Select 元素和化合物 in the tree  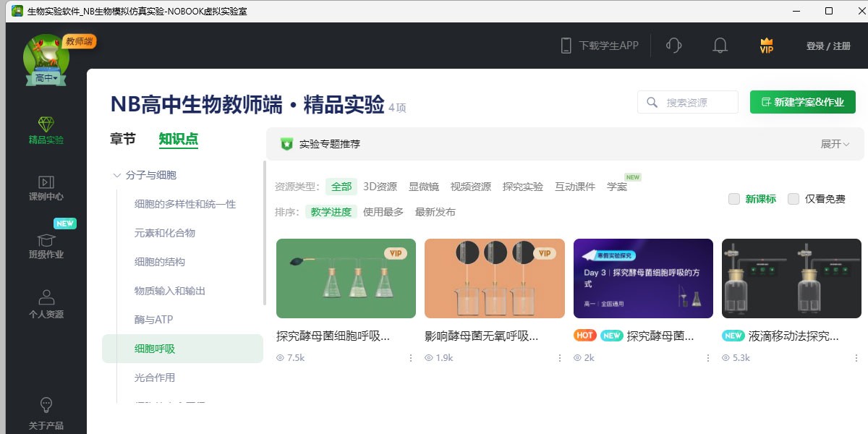pos(165,233)
